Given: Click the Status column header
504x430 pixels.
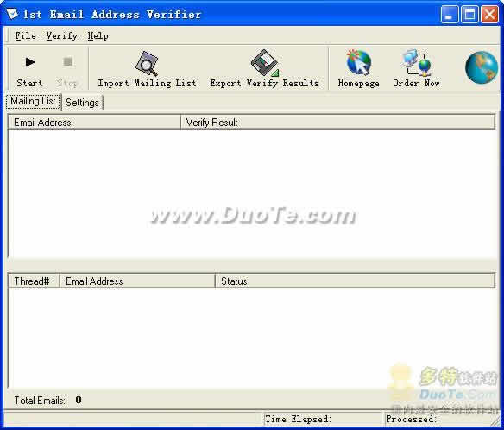Looking at the screenshot, I should 355,281.
